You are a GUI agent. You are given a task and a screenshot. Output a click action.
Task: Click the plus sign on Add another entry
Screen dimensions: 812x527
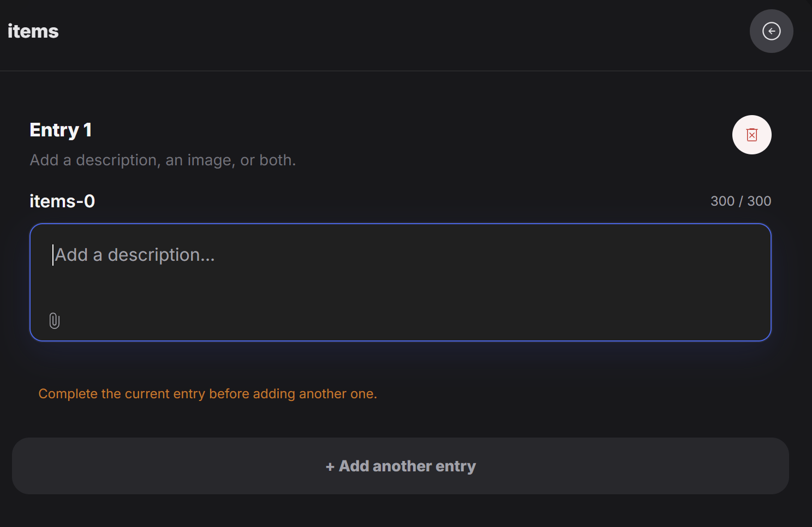click(330, 466)
